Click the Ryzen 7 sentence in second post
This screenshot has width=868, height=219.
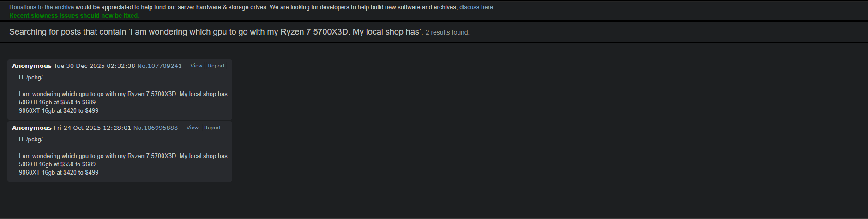tap(123, 156)
